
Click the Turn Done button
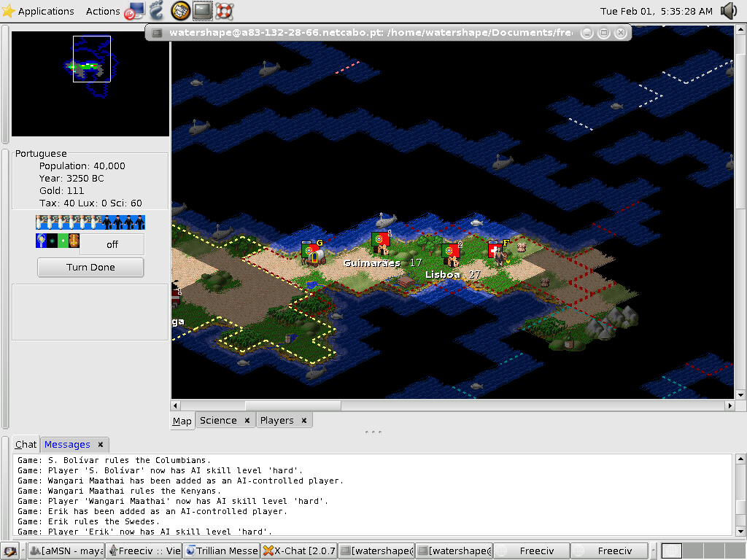[x=90, y=267]
